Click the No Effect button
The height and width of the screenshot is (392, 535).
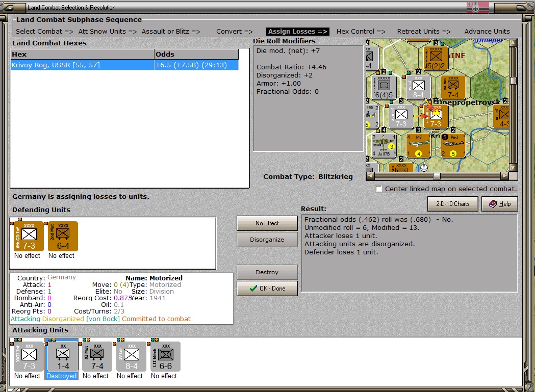point(267,223)
